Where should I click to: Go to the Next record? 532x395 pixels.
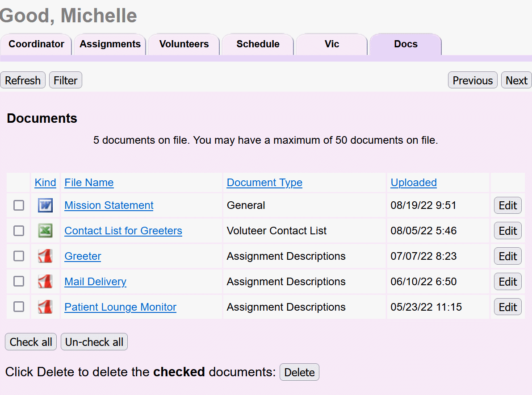pyautogui.click(x=516, y=80)
